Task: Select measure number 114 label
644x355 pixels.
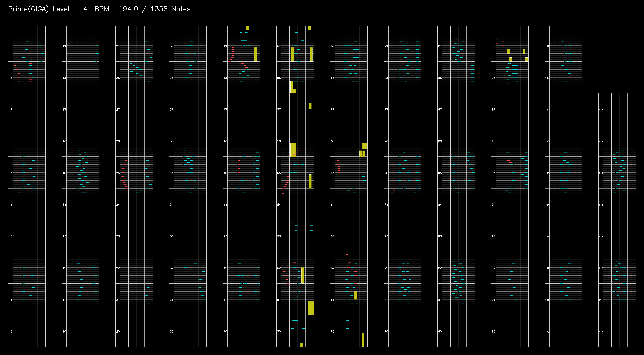Action: pos(601,205)
